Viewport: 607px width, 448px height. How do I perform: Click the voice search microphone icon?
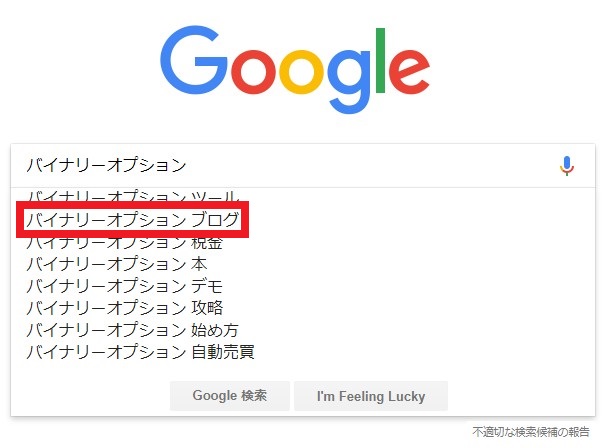coord(567,166)
